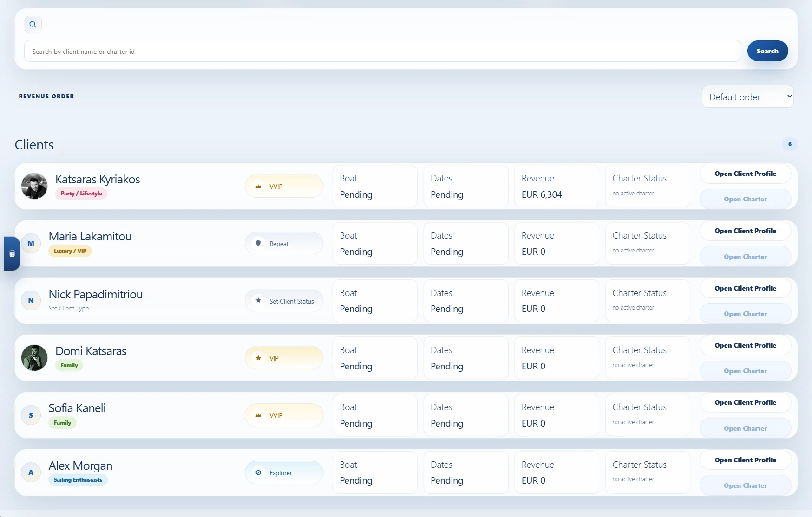Click Domi Katsaras Family tag

click(x=69, y=365)
